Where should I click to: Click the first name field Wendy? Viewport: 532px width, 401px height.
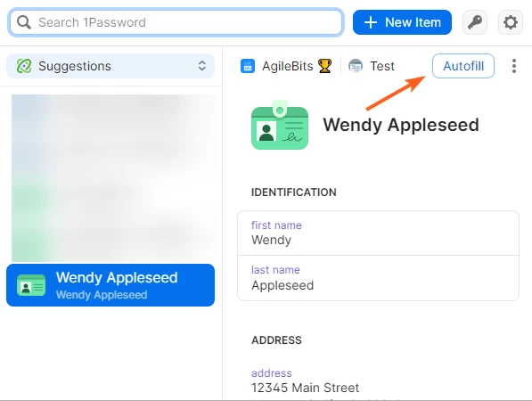pos(378,233)
